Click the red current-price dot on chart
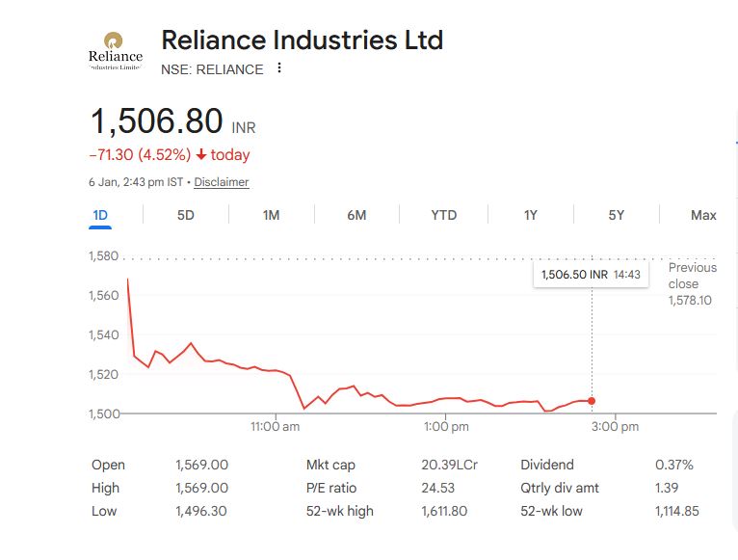The image size is (738, 560). coord(592,401)
